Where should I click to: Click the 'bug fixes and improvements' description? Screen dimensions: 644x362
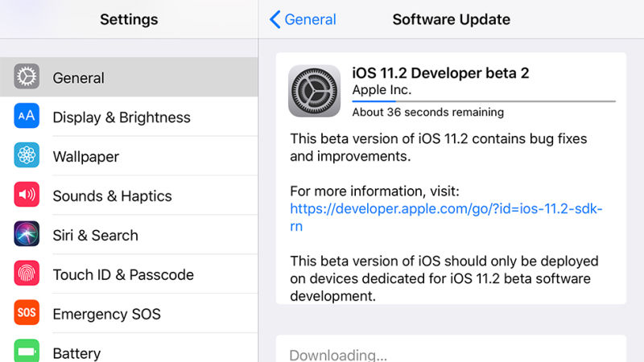pyautogui.click(x=438, y=147)
